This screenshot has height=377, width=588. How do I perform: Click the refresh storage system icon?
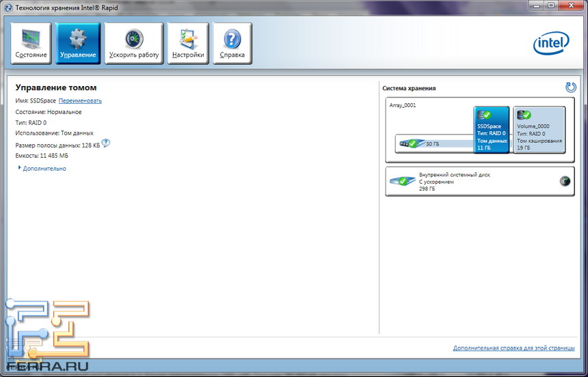[571, 87]
